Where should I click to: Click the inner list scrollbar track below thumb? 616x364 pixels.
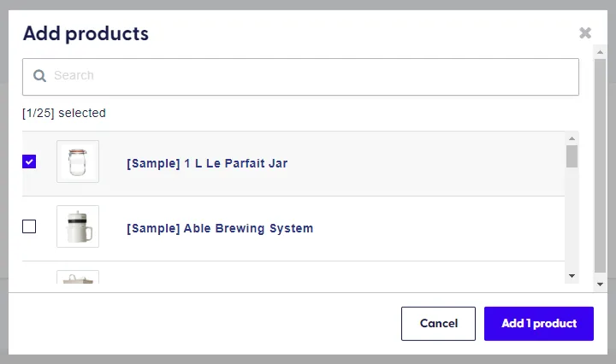(572, 219)
